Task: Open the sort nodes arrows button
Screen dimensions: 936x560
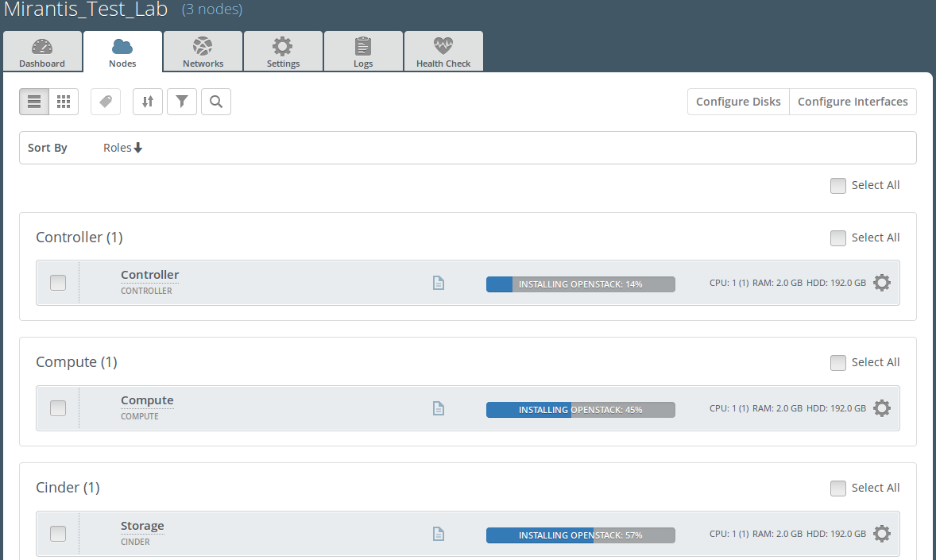Action: pos(148,102)
